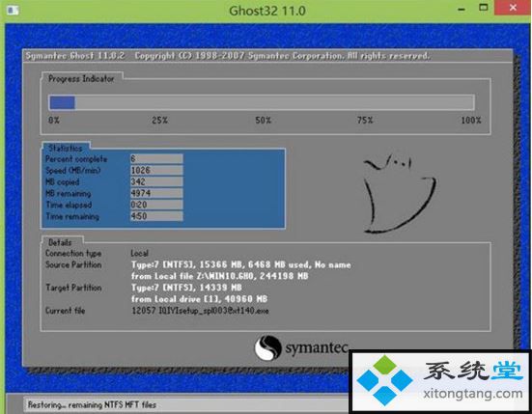532x414 pixels.
Task: Click the Restoring status bar message
Action: pyautogui.click(x=92, y=405)
